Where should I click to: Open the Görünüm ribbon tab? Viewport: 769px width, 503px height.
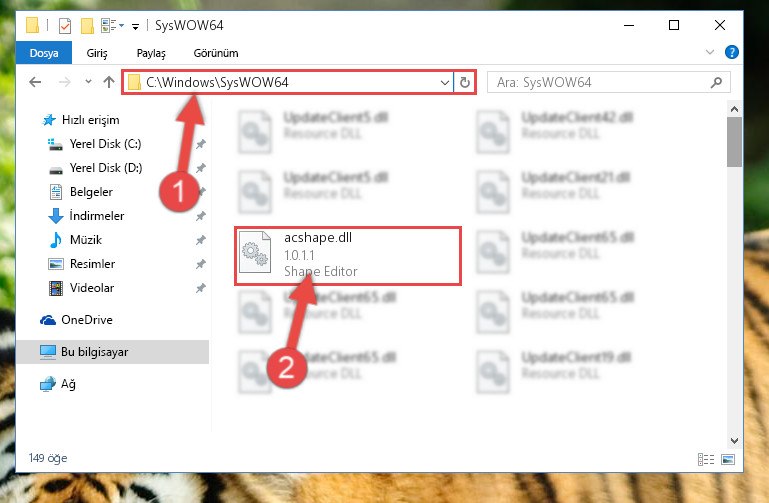[x=216, y=53]
